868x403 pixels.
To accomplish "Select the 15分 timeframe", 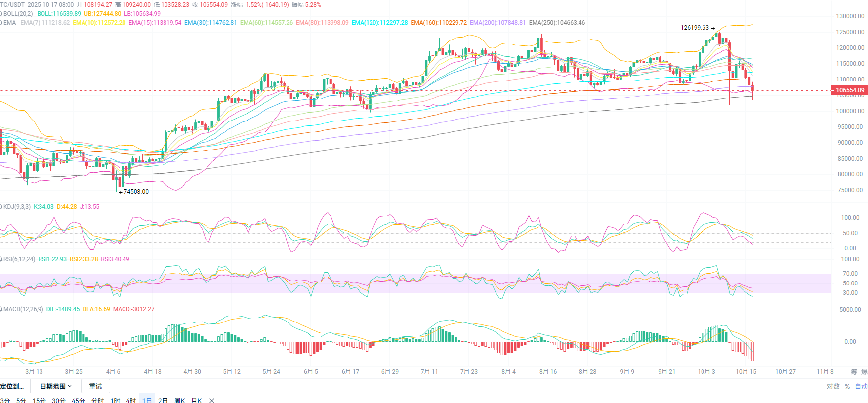I will pyautogui.click(x=39, y=400).
